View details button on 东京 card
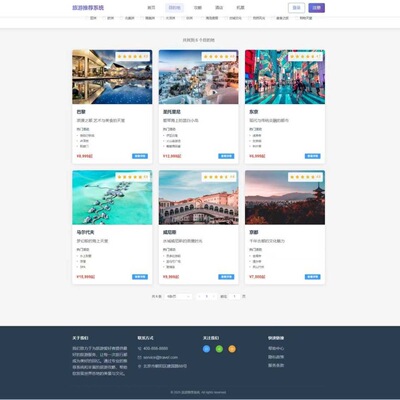The image size is (400, 400). coord(313,156)
